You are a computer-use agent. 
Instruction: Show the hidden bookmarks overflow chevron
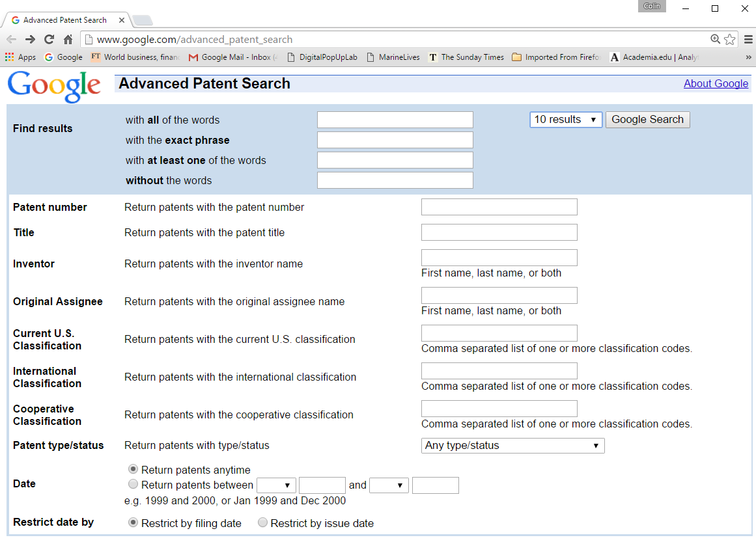[x=748, y=57]
